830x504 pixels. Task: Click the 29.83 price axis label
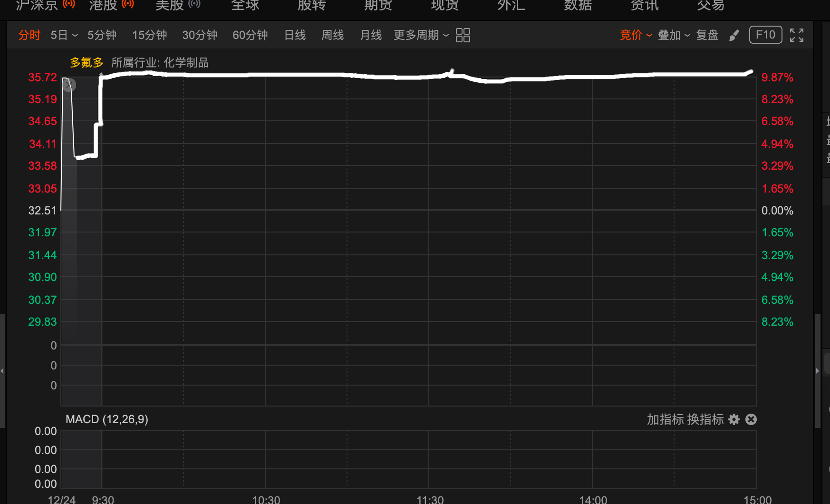[42, 322]
